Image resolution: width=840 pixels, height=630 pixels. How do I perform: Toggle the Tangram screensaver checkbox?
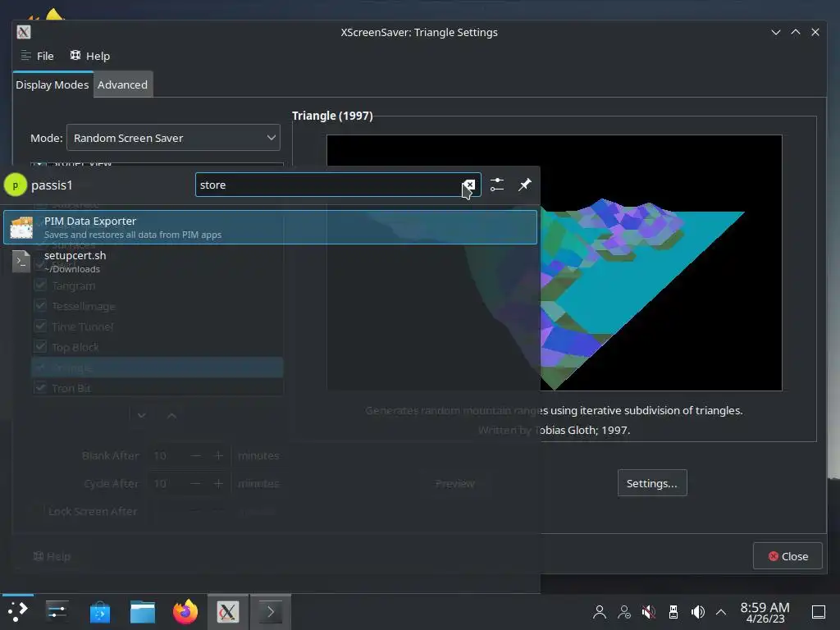(x=41, y=285)
